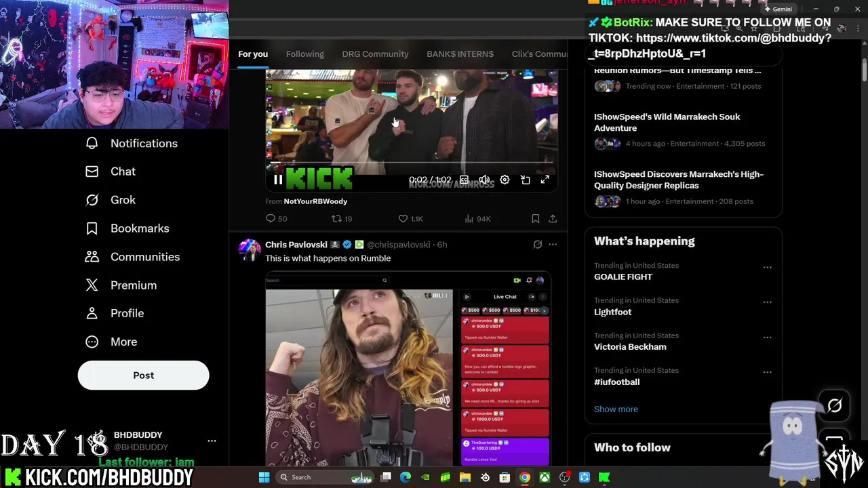Open video playback settings gear
The image size is (868, 488).
click(x=505, y=180)
